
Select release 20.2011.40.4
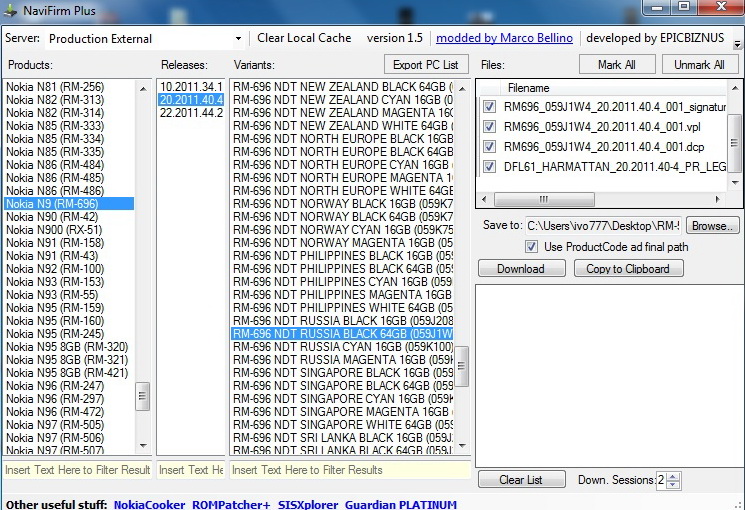191,100
